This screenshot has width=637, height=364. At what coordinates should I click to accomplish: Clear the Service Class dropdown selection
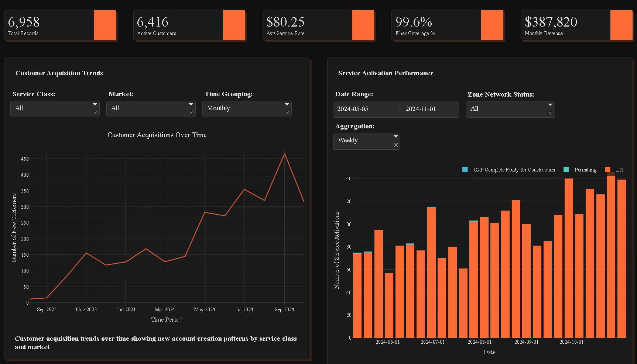95,113
